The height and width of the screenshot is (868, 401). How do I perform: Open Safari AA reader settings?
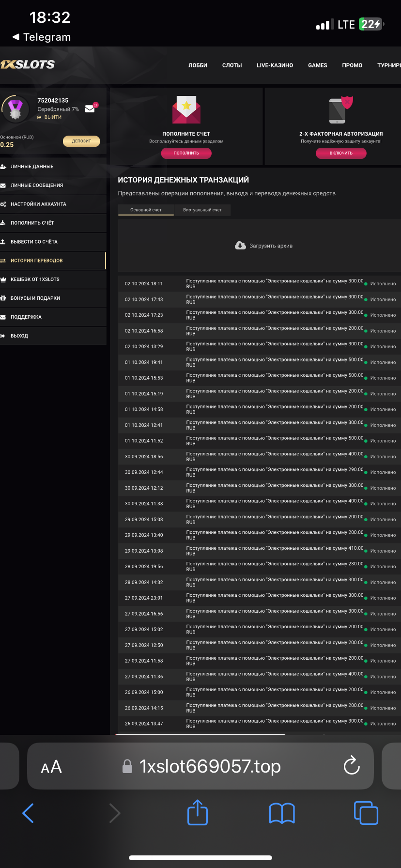tap(51, 767)
